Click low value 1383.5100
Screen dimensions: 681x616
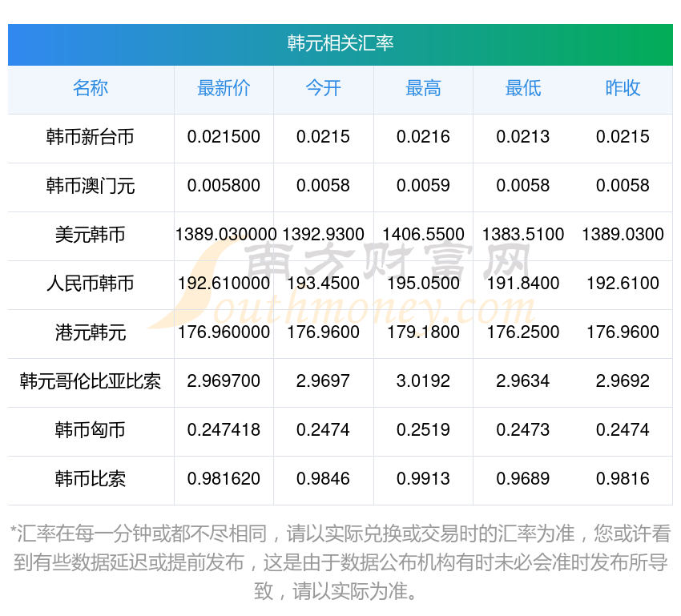[x=523, y=235]
